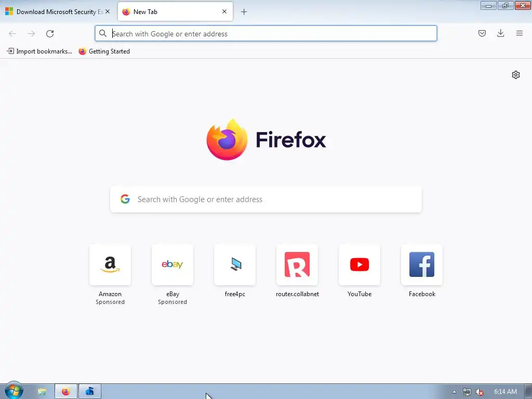Restore down the Firefox window

[x=506, y=5]
